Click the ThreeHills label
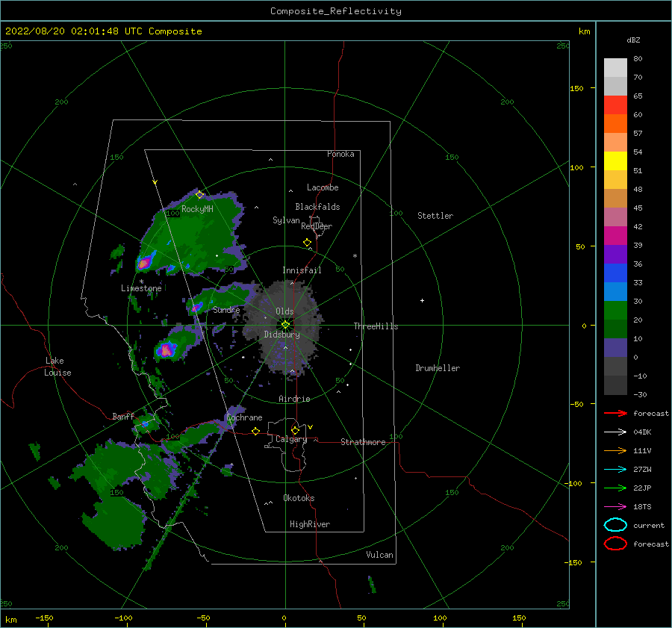This screenshot has width=672, height=628. [x=376, y=326]
